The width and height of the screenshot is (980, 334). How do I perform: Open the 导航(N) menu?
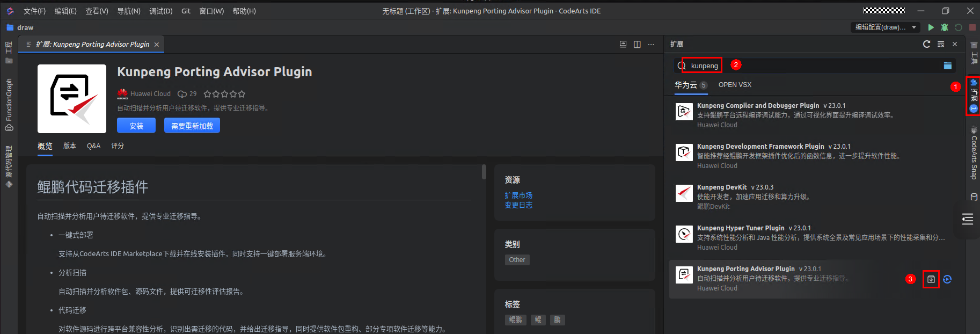129,11
